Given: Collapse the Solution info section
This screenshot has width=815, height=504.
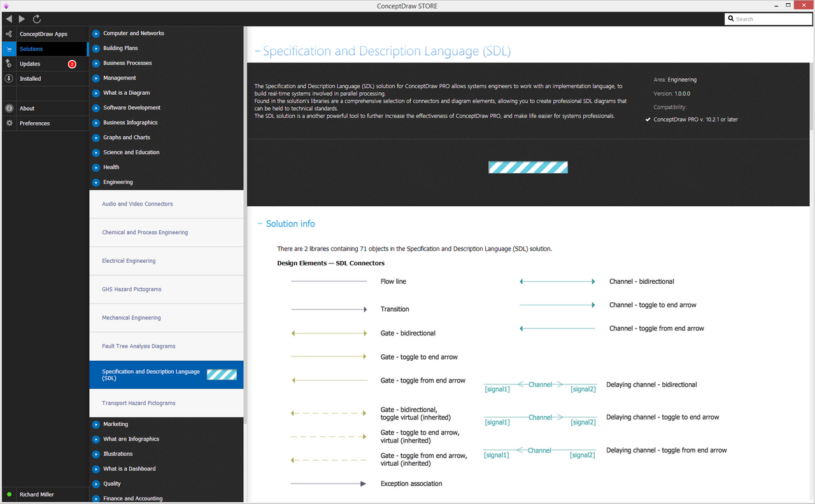Looking at the screenshot, I should 260,224.
